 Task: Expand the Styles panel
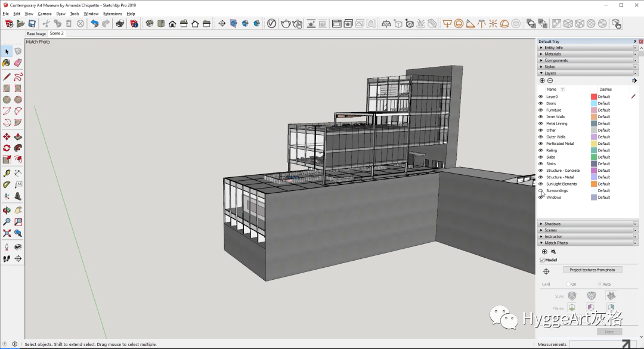587,67
